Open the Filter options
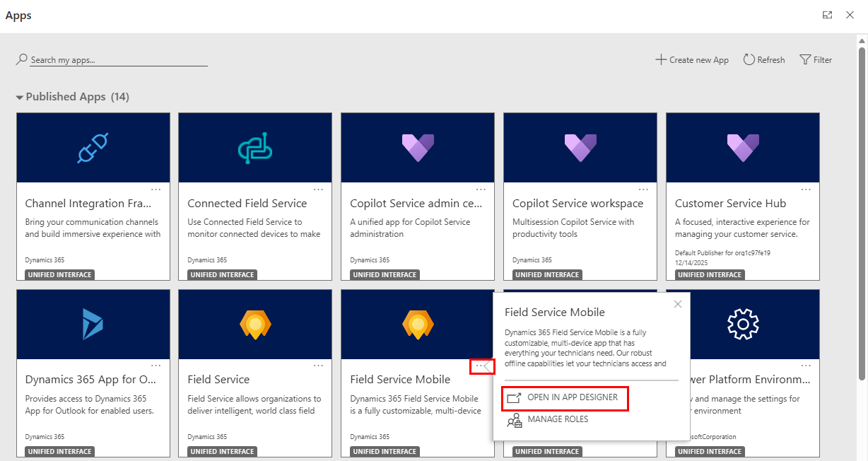This screenshot has width=868, height=461. click(x=816, y=60)
